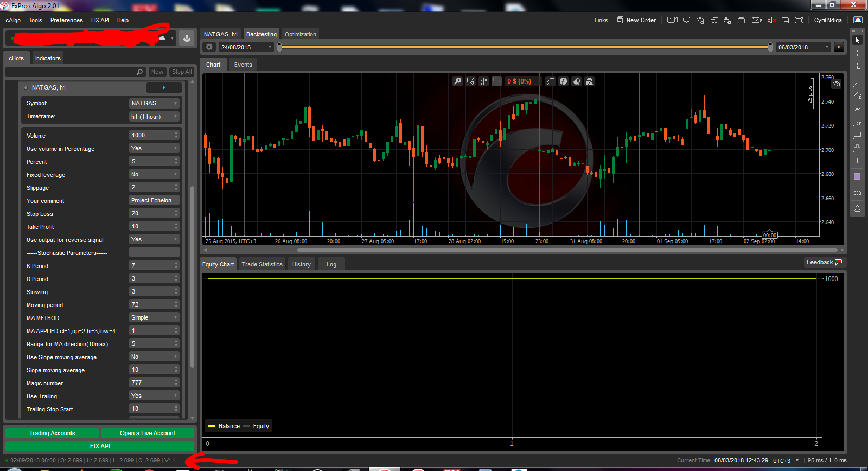Click the chart zoom-in magnifier icon

coord(457,81)
